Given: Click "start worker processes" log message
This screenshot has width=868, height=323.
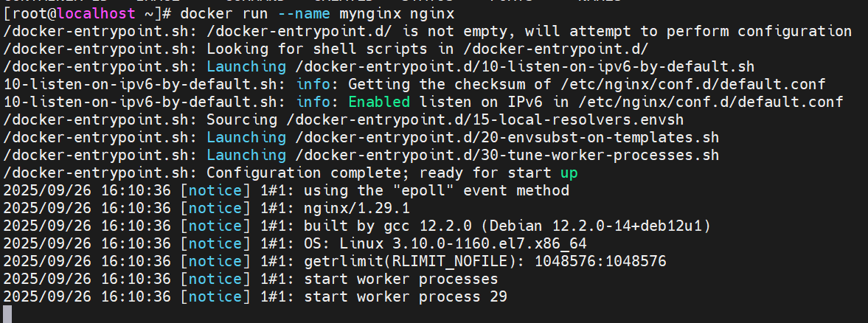Looking at the screenshot, I should 400,279.
